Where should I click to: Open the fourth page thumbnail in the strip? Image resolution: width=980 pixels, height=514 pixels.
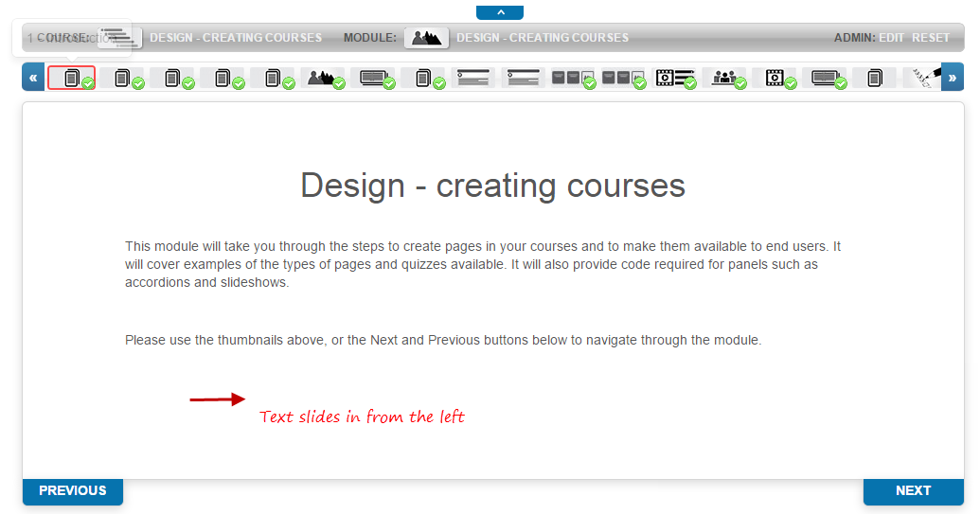coord(223,78)
